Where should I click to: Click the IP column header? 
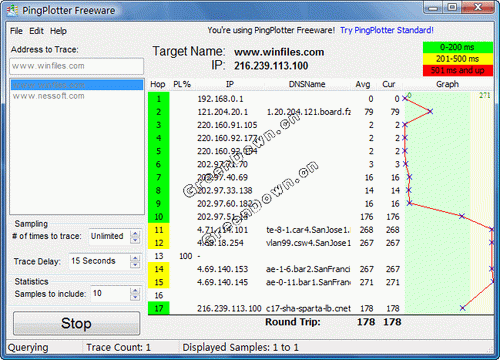pos(230,84)
